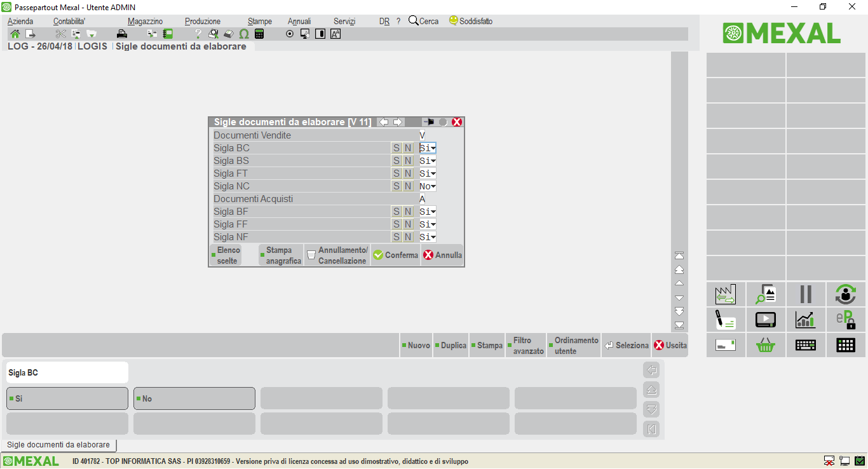Open the Sigla BS dropdown
The image size is (868, 469).
click(x=428, y=161)
